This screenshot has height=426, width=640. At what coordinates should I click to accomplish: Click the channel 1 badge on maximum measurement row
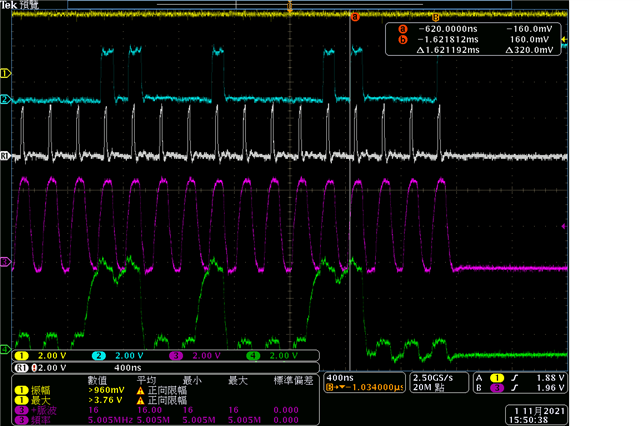coord(21,400)
